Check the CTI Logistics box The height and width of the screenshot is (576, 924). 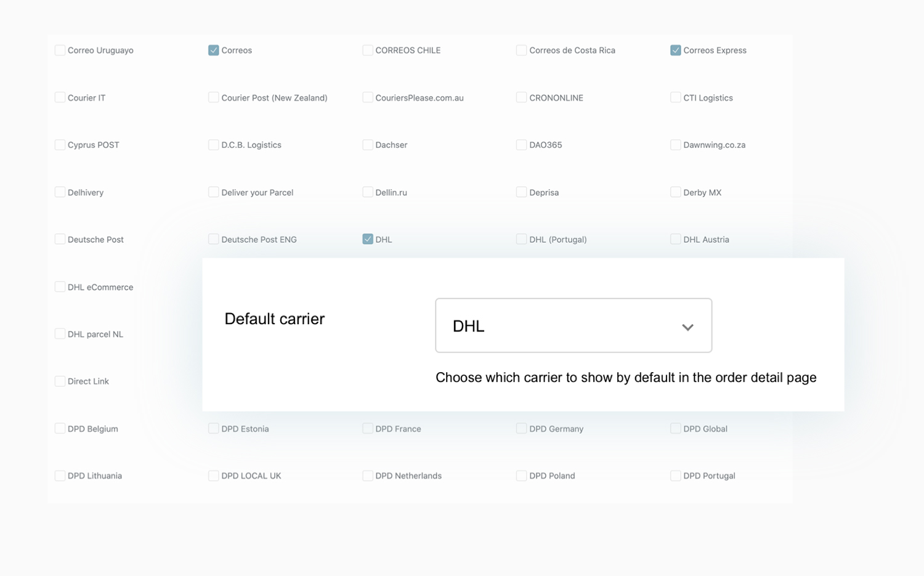(x=675, y=97)
